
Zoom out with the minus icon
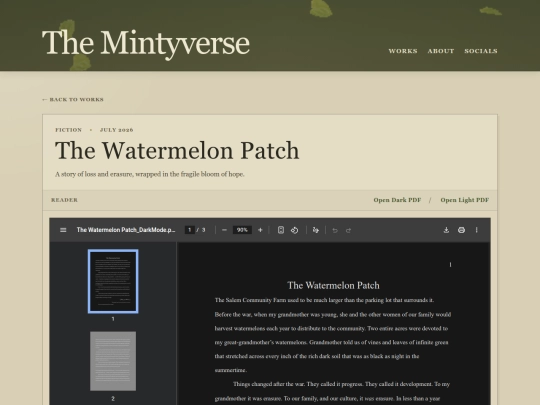click(x=225, y=230)
